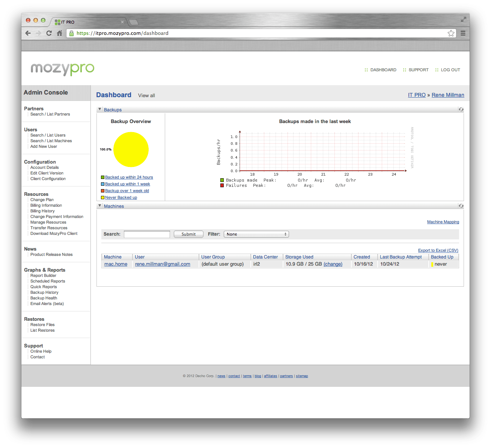Refresh the Backups panel with its reload icon

click(461, 110)
